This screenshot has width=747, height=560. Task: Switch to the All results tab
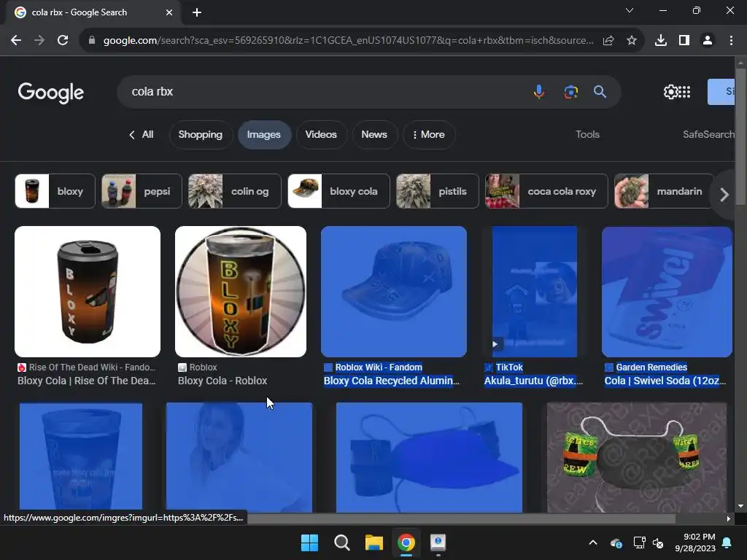coord(147,135)
